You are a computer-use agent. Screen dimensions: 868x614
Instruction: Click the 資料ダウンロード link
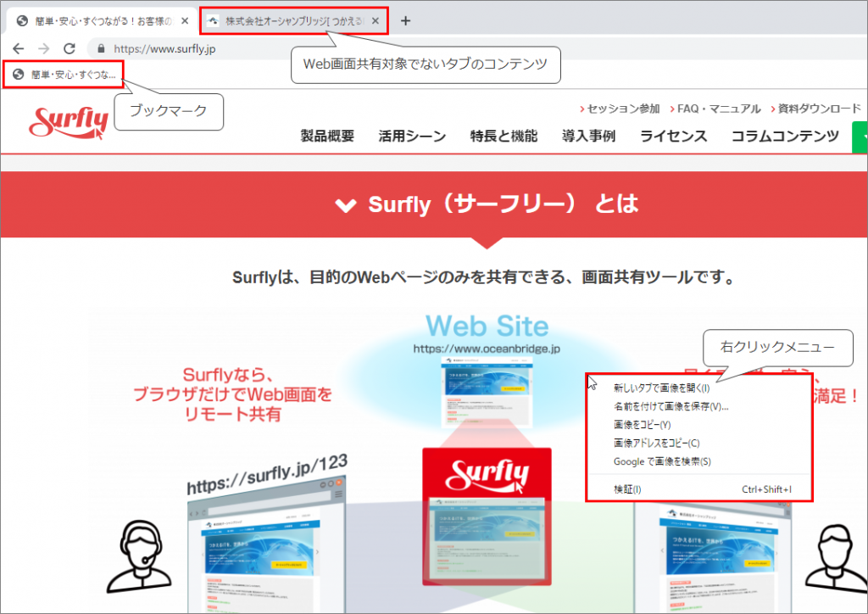click(x=816, y=109)
